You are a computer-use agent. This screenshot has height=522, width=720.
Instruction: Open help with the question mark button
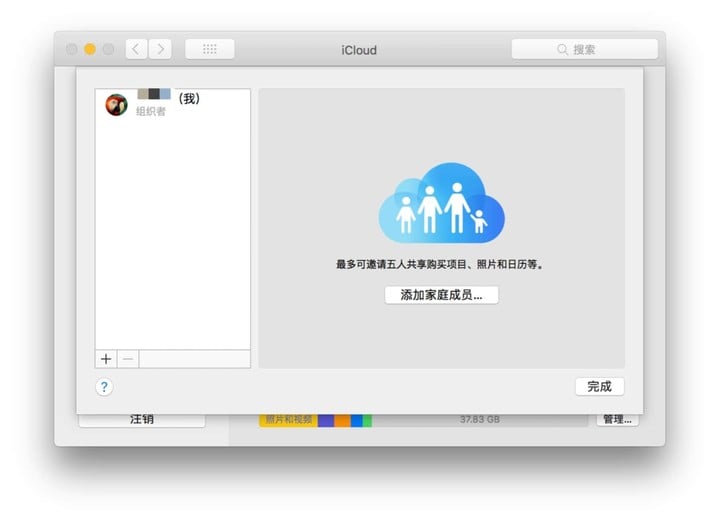104,387
